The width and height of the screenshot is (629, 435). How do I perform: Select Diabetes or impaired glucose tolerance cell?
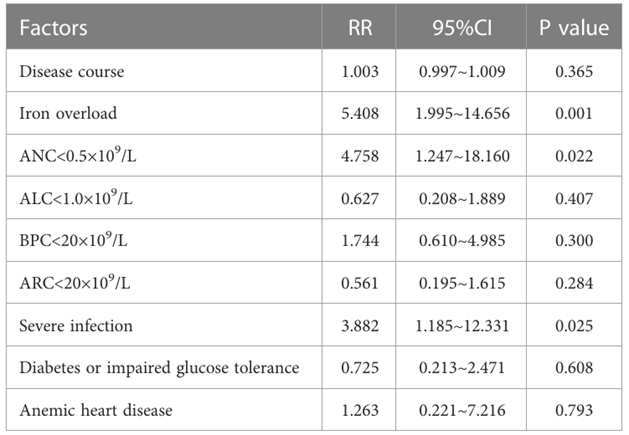(x=159, y=367)
